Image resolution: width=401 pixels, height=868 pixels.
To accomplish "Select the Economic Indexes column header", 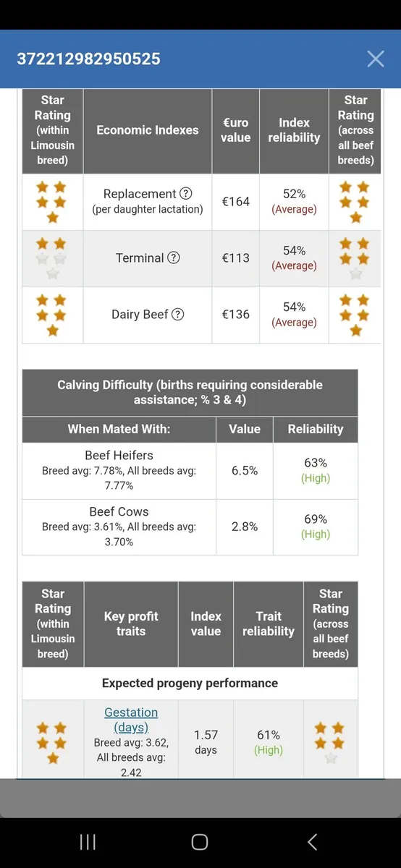I will point(148,130).
